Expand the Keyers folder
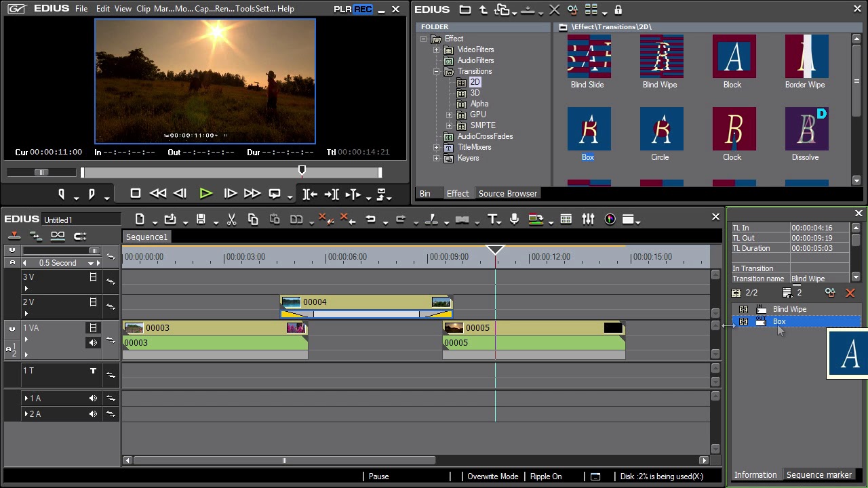 point(436,158)
